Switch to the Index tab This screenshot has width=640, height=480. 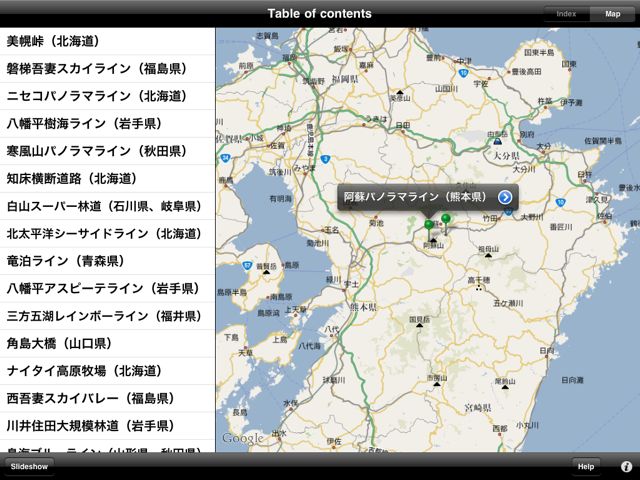click(x=566, y=14)
